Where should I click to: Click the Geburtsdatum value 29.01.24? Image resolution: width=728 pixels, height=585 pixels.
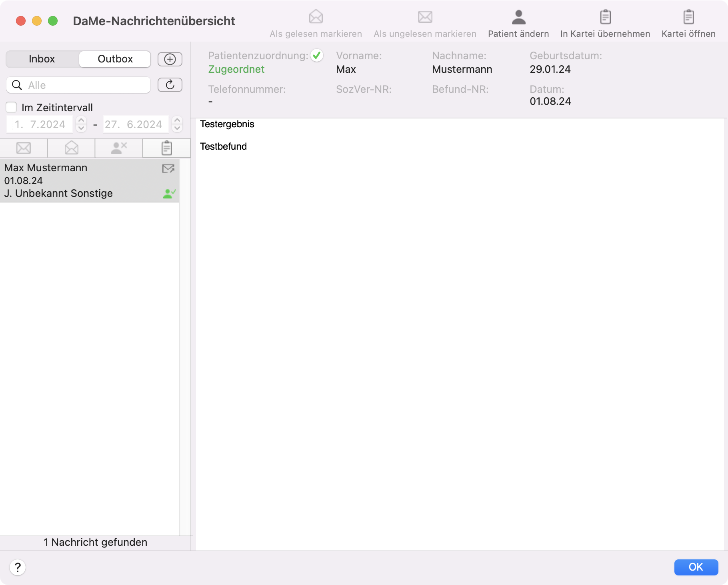coord(550,69)
